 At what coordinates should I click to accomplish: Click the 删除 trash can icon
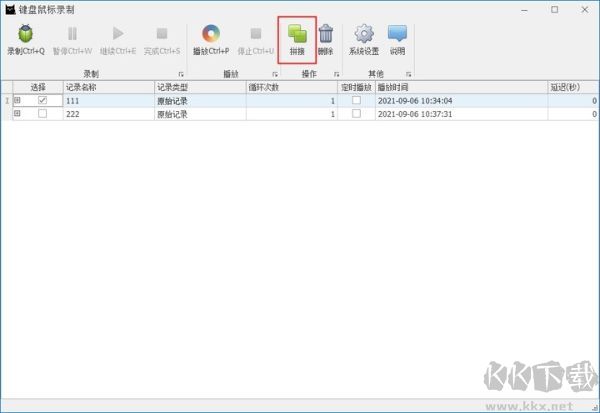tap(326, 34)
